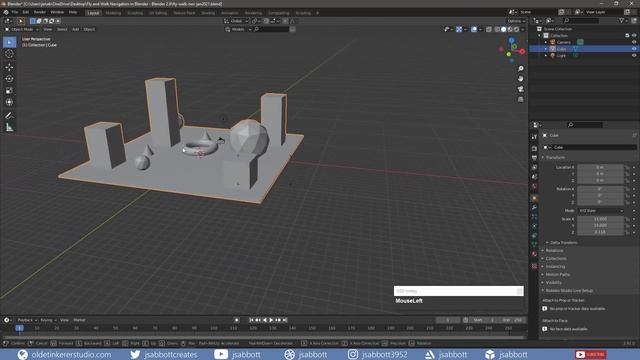
Task: Open the Edit menu
Action: pyautogui.click(x=26, y=12)
